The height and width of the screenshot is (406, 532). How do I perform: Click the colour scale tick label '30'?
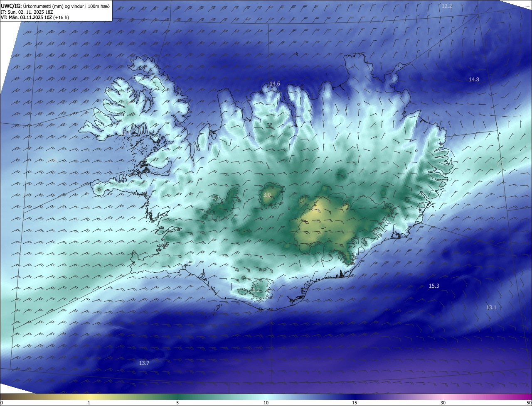pyautogui.click(x=443, y=403)
